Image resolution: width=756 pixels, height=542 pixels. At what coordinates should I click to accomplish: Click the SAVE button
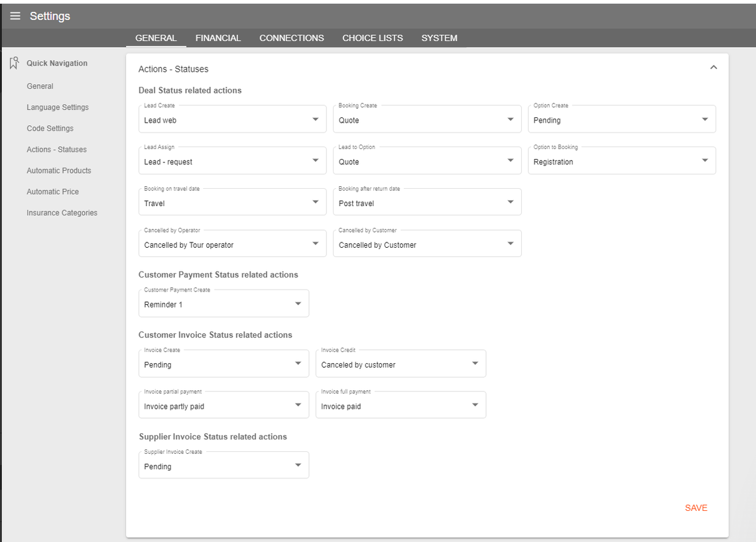point(696,508)
